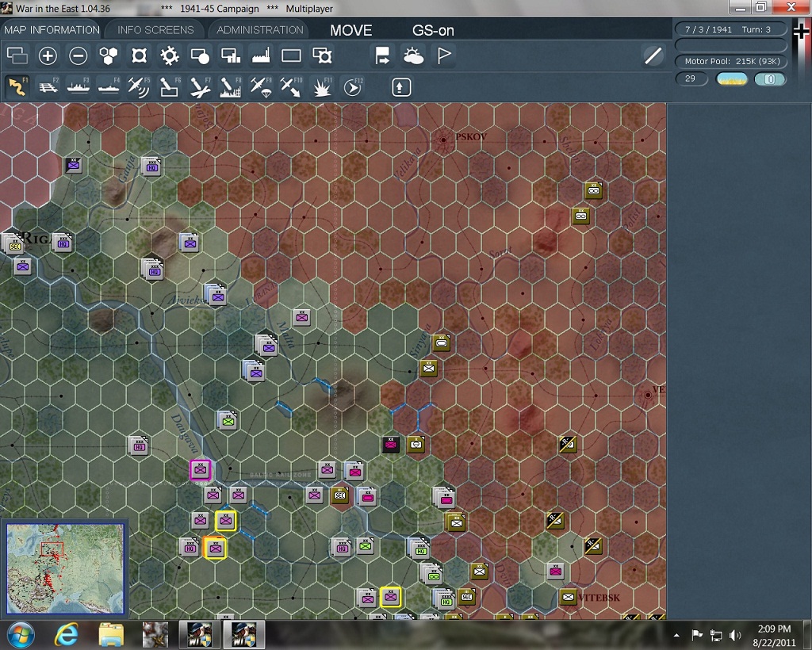Image resolution: width=812 pixels, height=650 pixels.
Task: Select the F7 bomb airfield mode
Action: click(x=200, y=86)
